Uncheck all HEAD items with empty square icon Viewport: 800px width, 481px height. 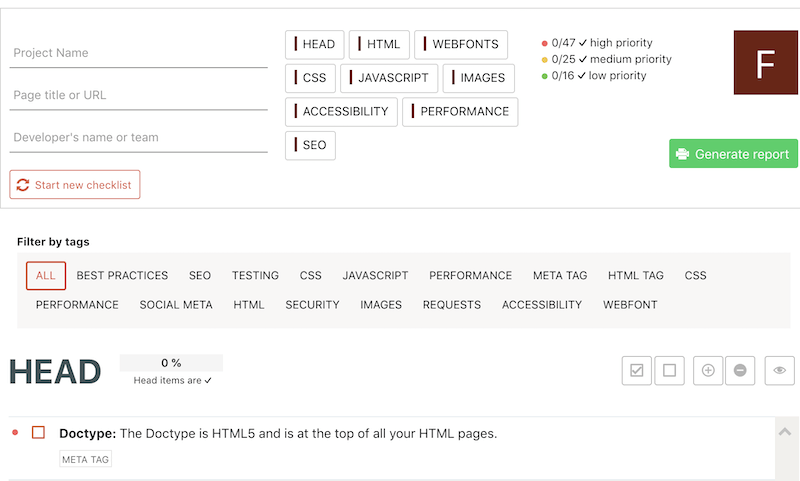[669, 370]
